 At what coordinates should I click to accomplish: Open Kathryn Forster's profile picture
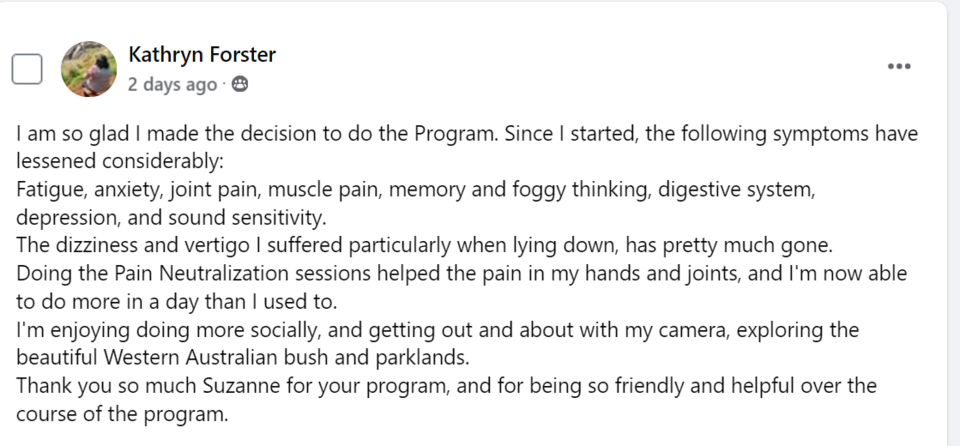89,69
